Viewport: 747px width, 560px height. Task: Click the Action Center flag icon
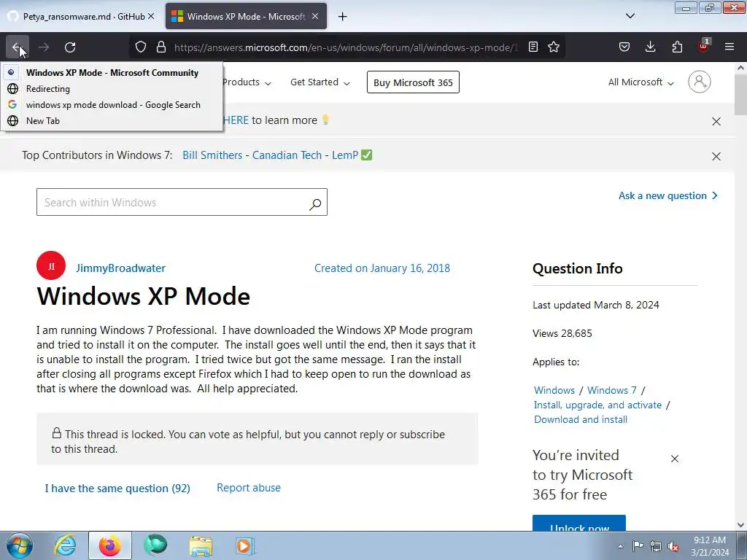pyautogui.click(x=638, y=545)
